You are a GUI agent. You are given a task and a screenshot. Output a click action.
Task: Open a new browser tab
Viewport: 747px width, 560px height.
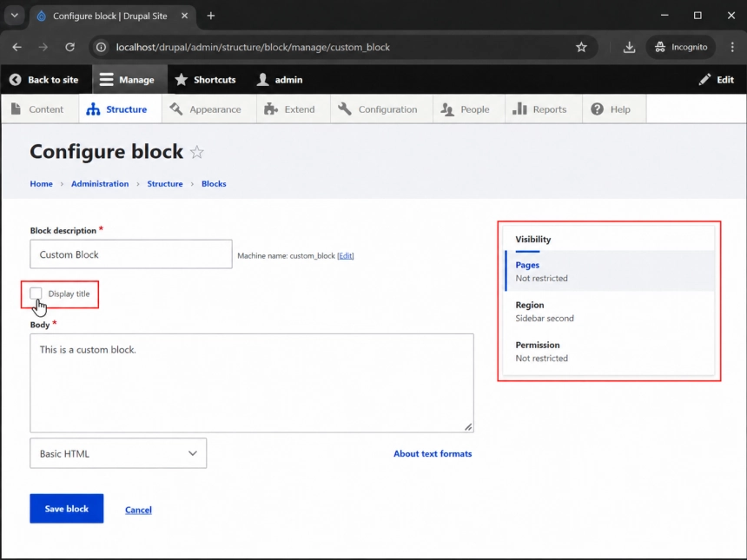click(211, 16)
